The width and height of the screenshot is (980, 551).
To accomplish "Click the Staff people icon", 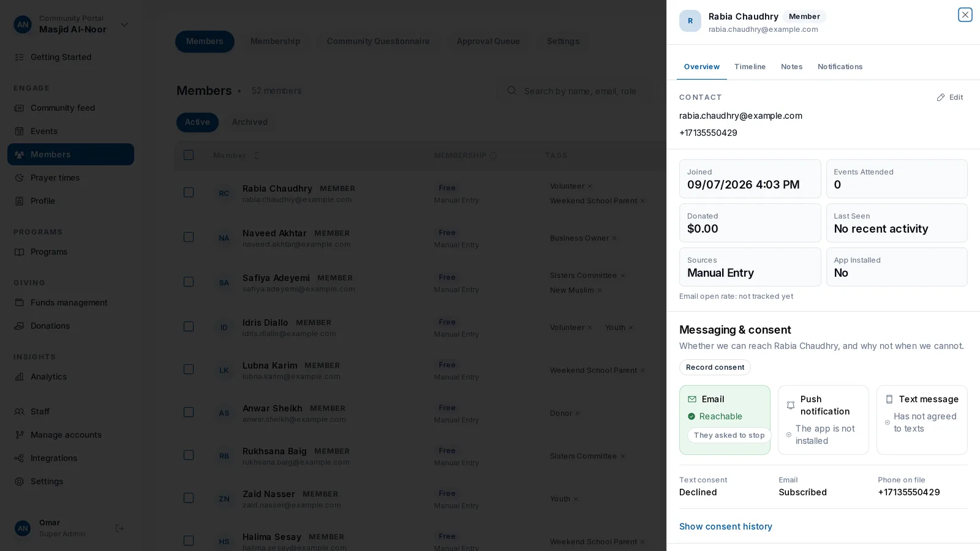I will 20,411.
